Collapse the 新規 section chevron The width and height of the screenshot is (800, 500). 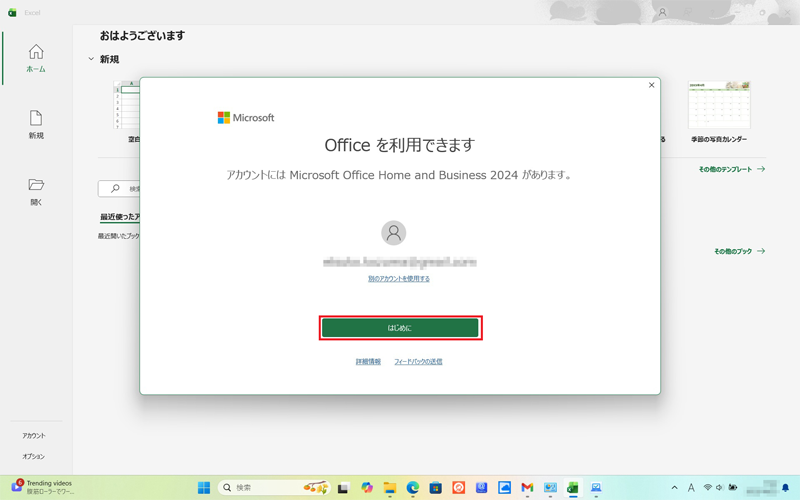(x=92, y=60)
